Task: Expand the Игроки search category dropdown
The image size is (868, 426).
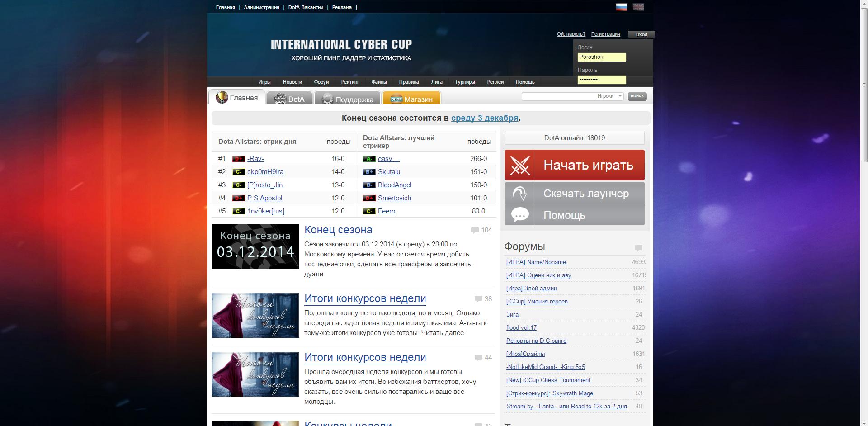Action: coord(609,96)
